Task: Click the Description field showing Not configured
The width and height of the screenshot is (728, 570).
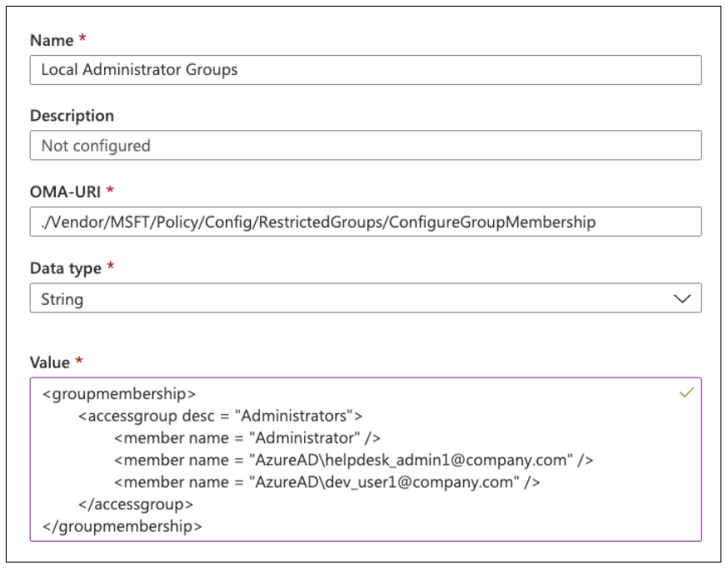Action: [x=366, y=145]
